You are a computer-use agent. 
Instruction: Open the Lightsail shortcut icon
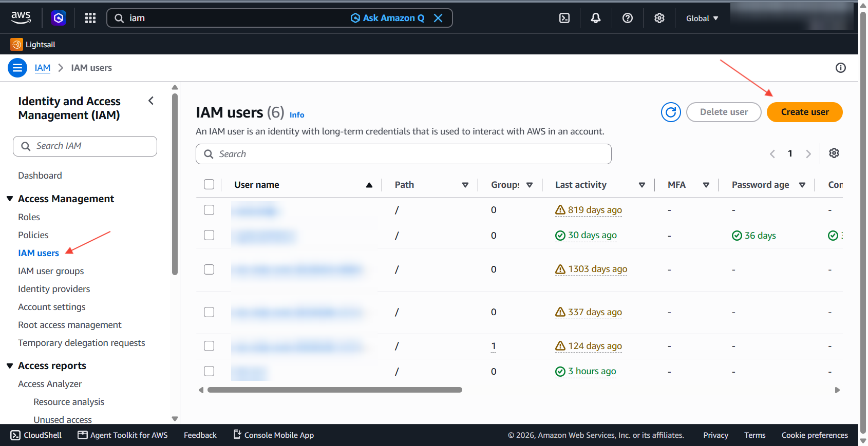(16, 45)
